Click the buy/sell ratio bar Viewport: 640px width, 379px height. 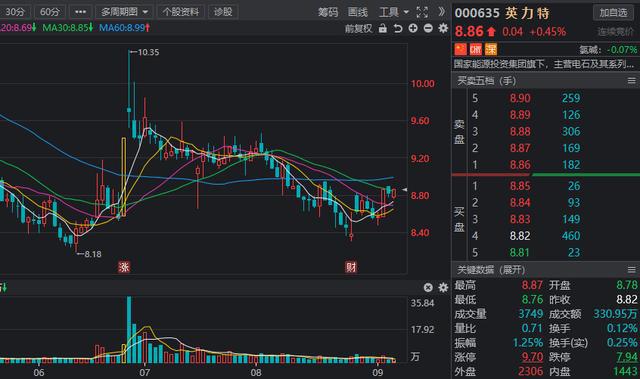[x=546, y=175]
